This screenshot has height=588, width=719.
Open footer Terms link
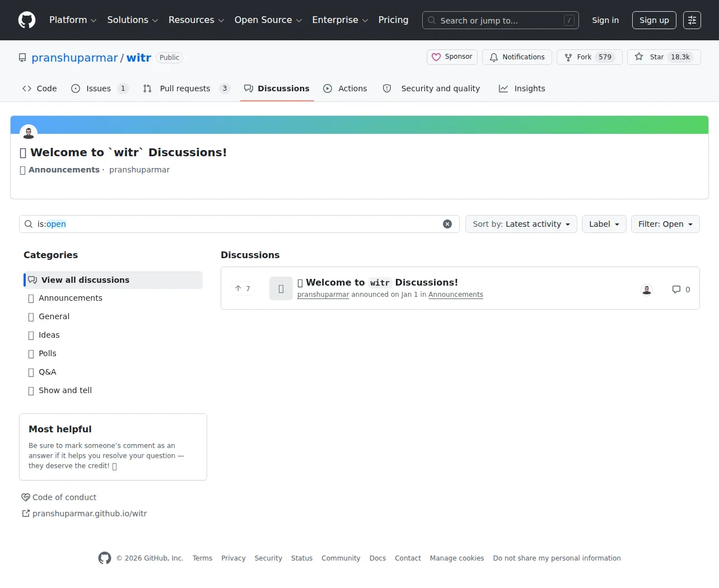pyautogui.click(x=202, y=558)
